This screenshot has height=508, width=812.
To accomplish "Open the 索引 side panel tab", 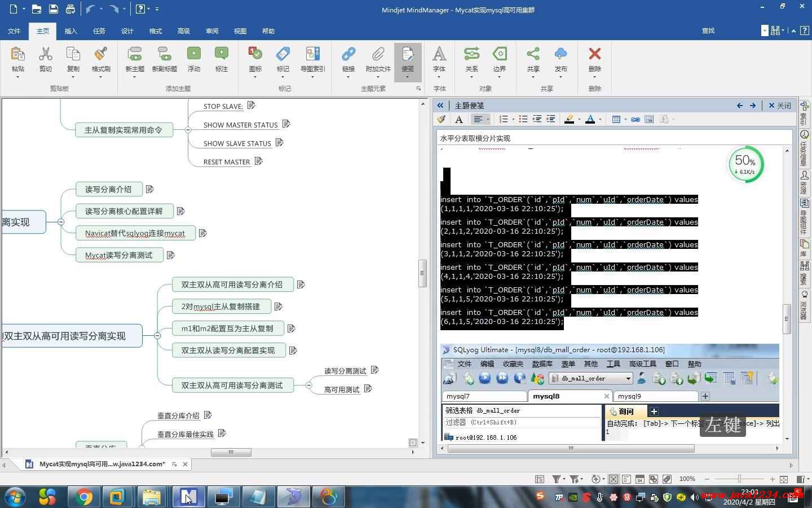I will [x=805, y=113].
